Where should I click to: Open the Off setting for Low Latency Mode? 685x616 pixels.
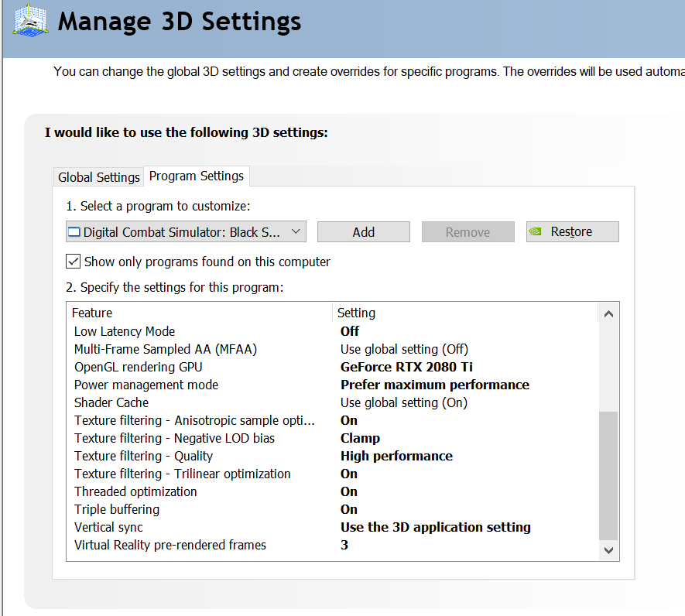pos(350,331)
